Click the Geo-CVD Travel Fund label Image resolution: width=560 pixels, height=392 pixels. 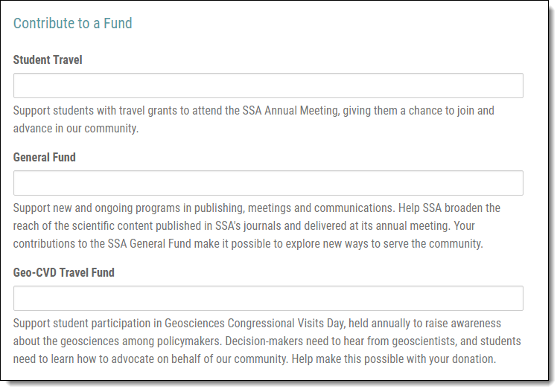(64, 272)
